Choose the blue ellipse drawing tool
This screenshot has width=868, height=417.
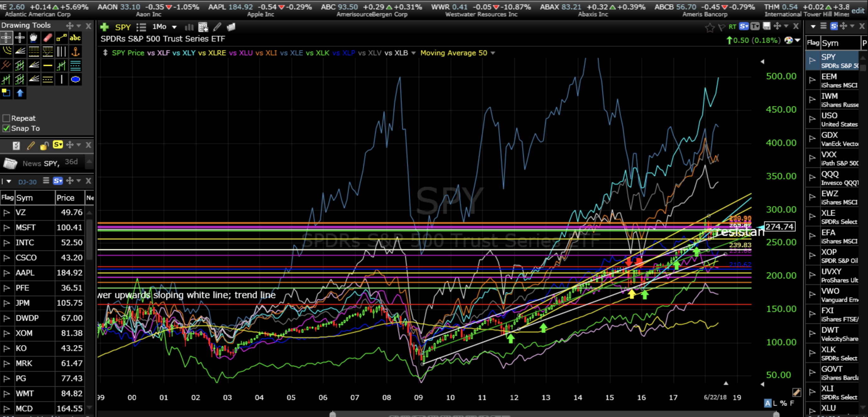(75, 80)
